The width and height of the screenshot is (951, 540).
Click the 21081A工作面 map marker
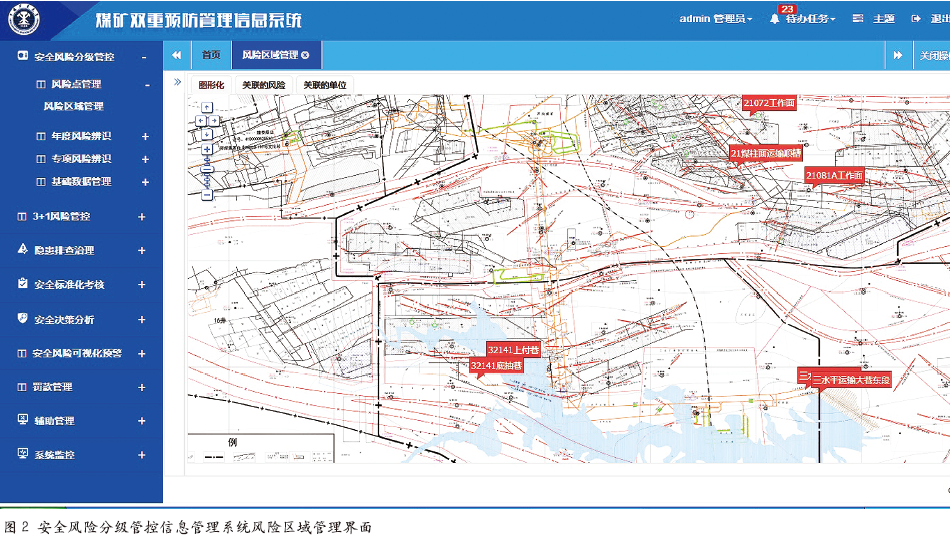pyautogui.click(x=834, y=175)
